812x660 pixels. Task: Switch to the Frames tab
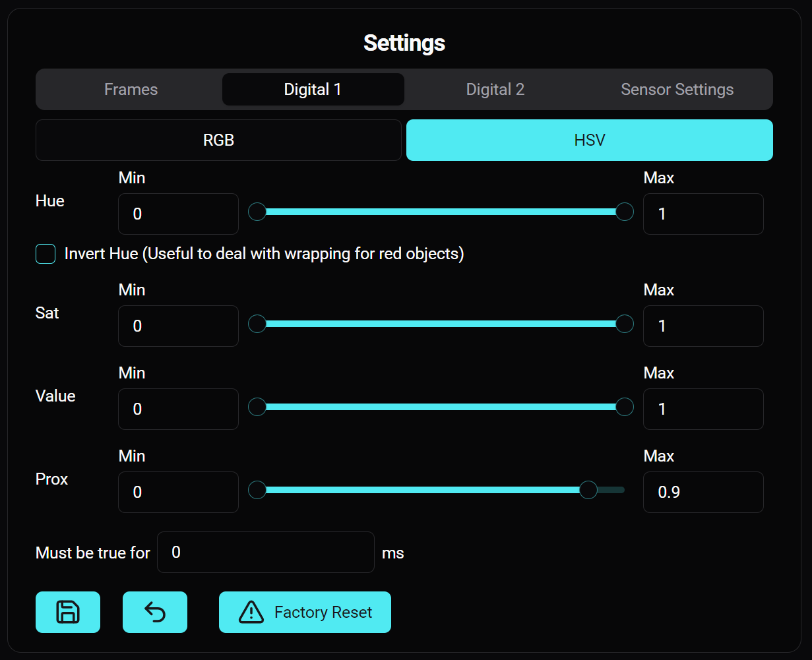click(130, 89)
